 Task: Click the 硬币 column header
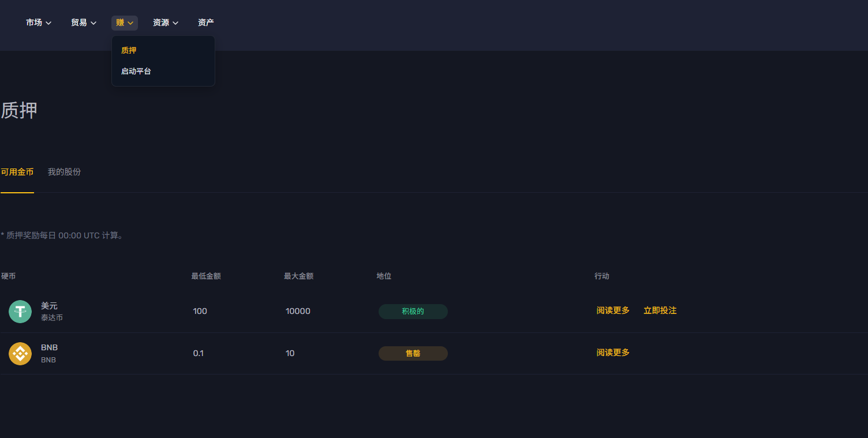pyautogui.click(x=9, y=276)
